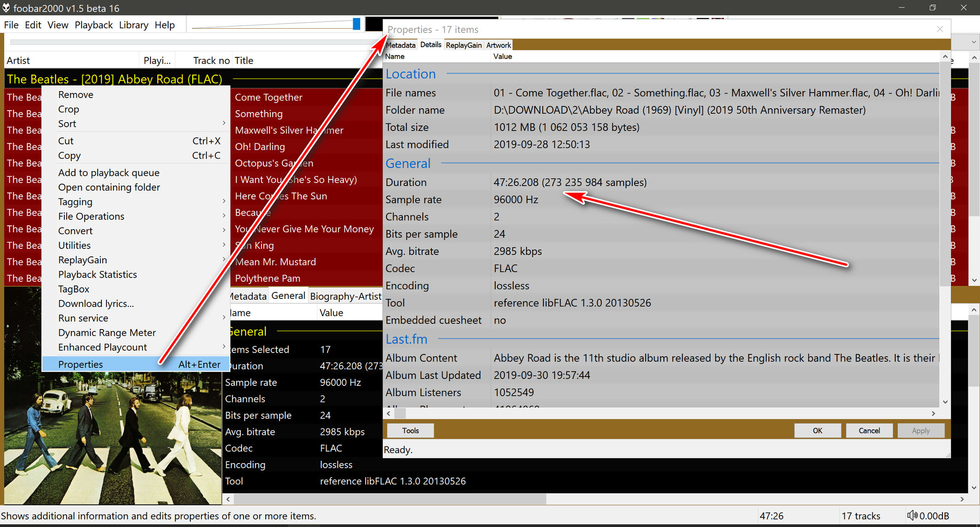Click playlist scrollbar down arrow

coord(974,280)
